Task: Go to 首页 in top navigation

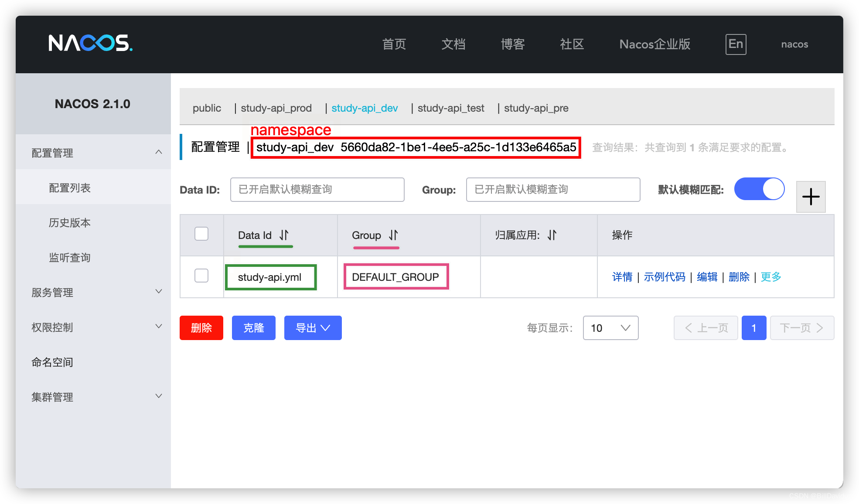Action: (x=394, y=44)
